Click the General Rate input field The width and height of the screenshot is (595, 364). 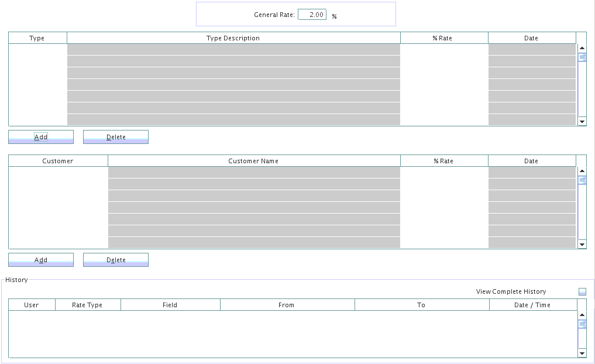[312, 15]
